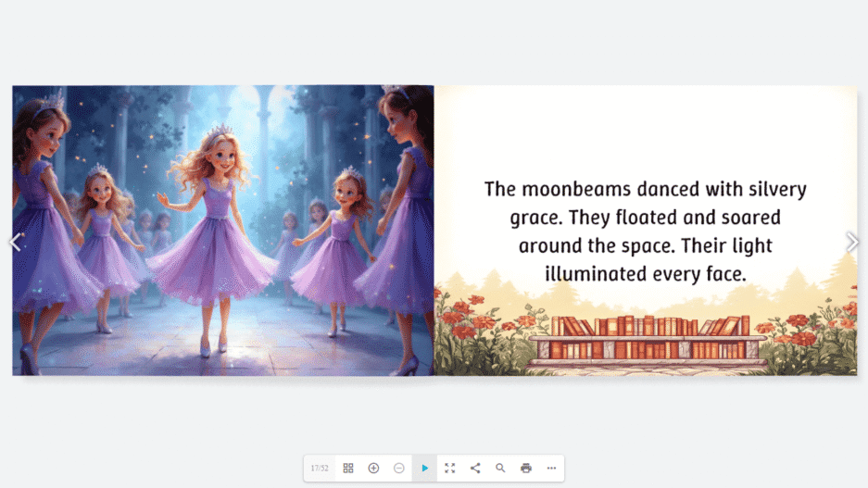Start autoplay of the flipbook
The width and height of the screenshot is (868, 488).
click(x=424, y=468)
